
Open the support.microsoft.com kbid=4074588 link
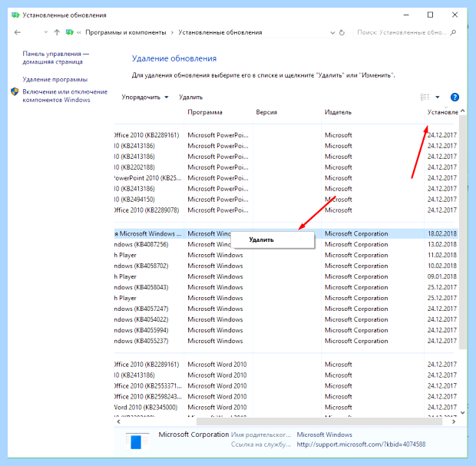coord(361,445)
